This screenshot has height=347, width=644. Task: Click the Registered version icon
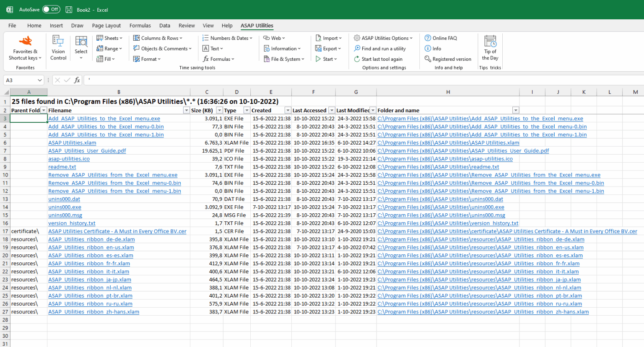(428, 59)
